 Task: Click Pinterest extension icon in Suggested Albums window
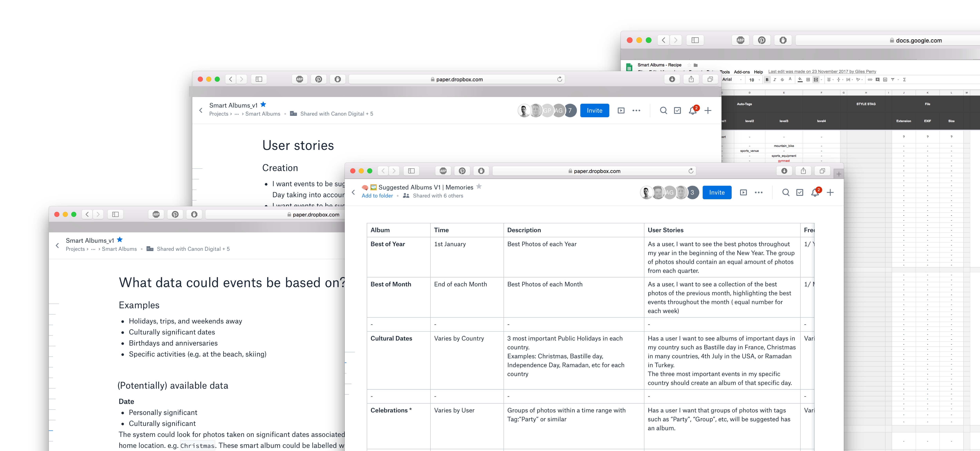click(462, 171)
